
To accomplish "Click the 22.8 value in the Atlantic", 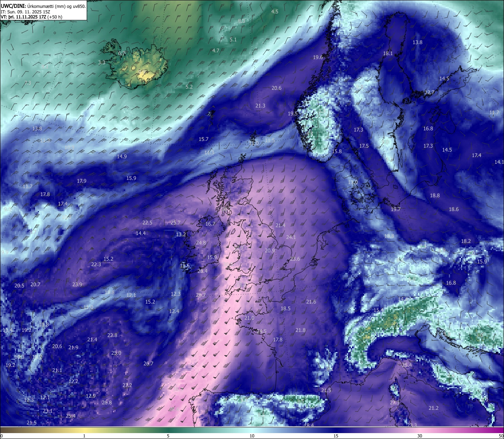I will pos(112,335).
